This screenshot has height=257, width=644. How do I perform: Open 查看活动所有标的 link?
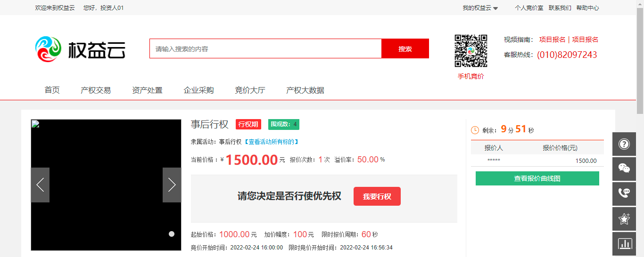pos(271,142)
